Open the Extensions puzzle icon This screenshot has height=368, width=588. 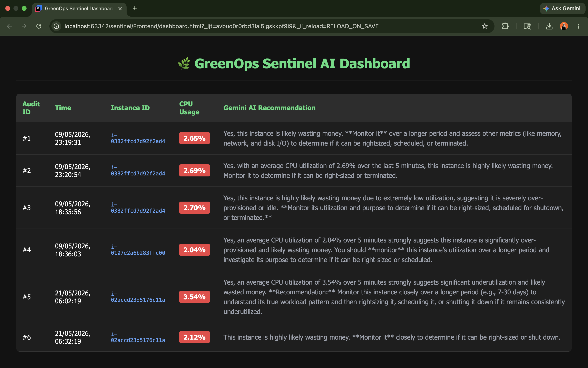pos(505,26)
